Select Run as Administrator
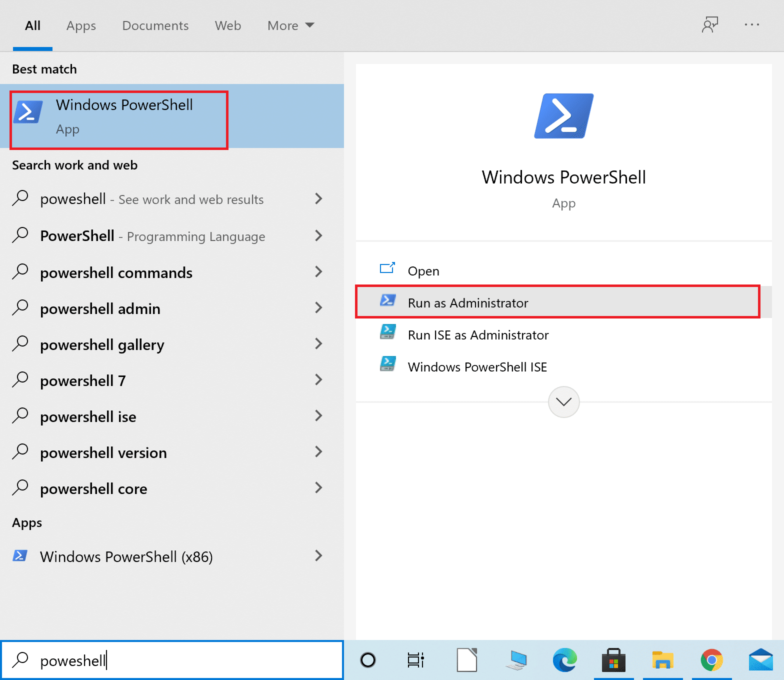 click(x=564, y=302)
